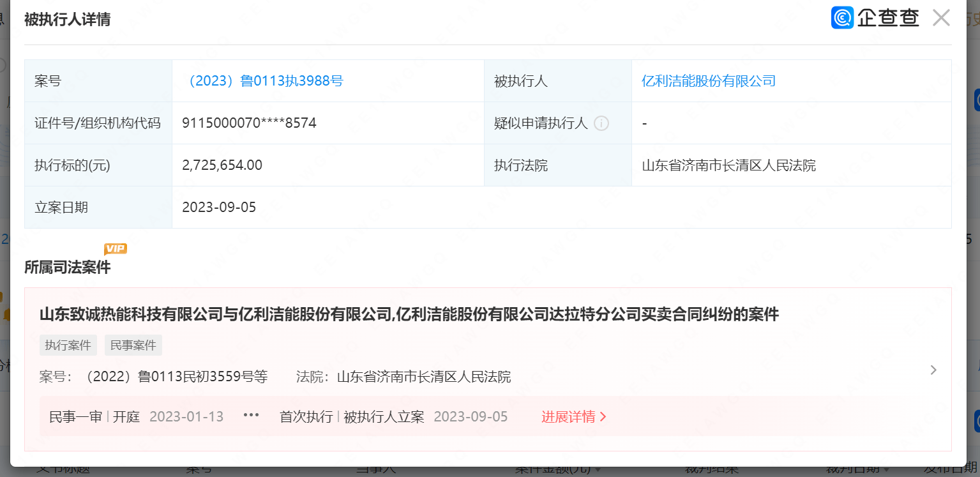Open 亿利洁能股份有限公司 company link
Image resolution: width=980 pixels, height=477 pixels.
pos(709,81)
